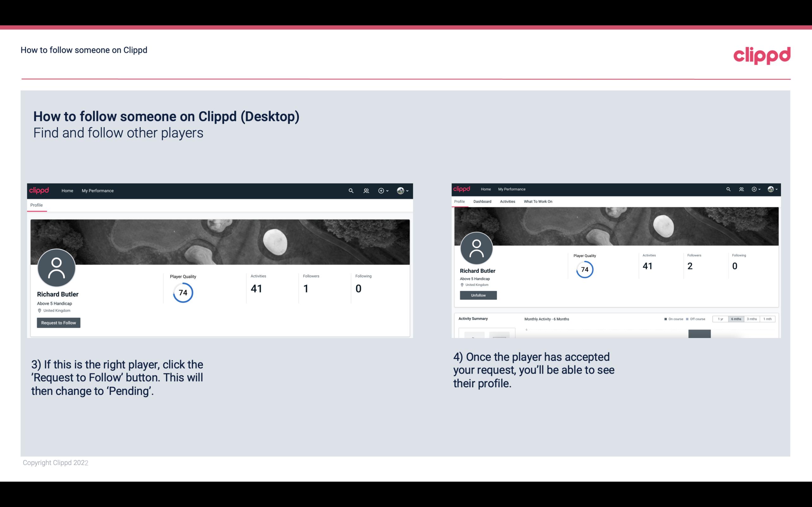Click the Player Quality score circle 74
Screen dimensions: 812x507
(x=182, y=292)
